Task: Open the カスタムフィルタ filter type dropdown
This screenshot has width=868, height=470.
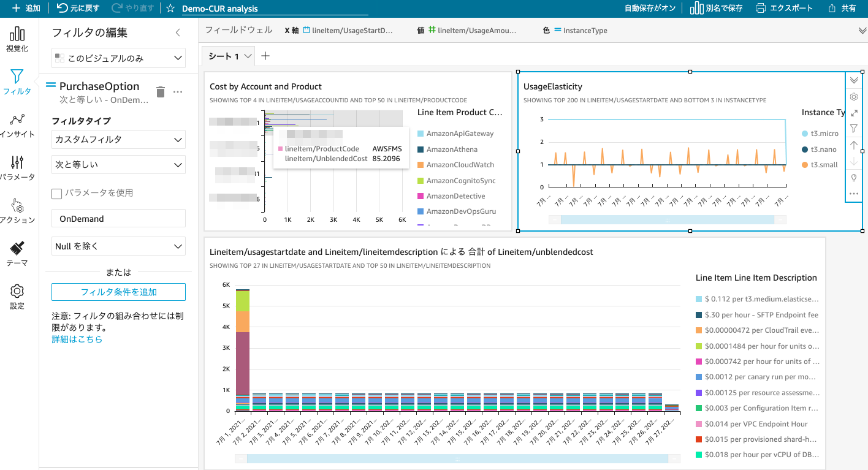Action: tap(118, 139)
